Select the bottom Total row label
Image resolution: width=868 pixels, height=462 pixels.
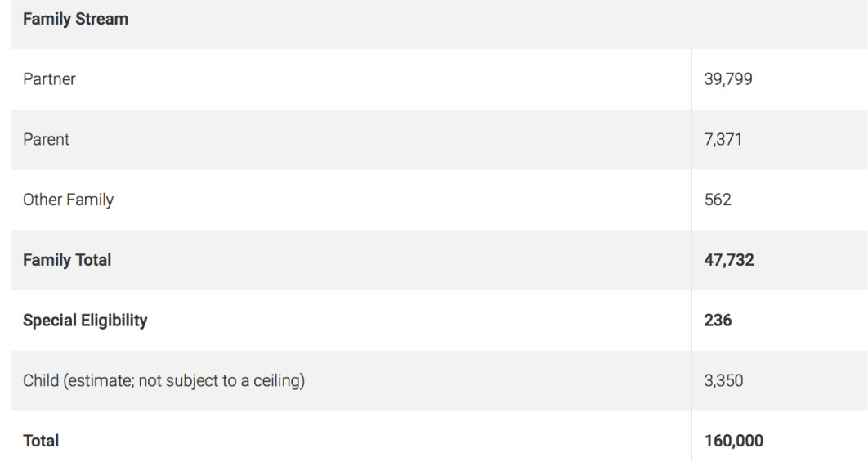[41, 441]
